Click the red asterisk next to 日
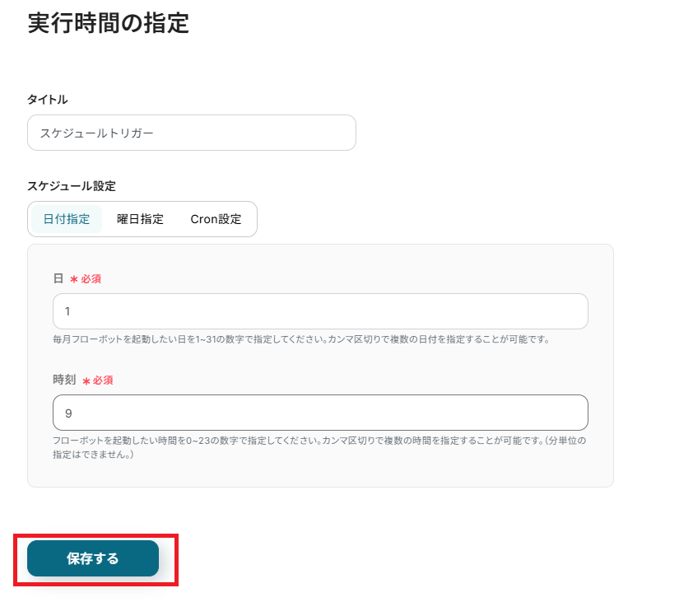The height and width of the screenshot is (616, 679). click(73, 280)
